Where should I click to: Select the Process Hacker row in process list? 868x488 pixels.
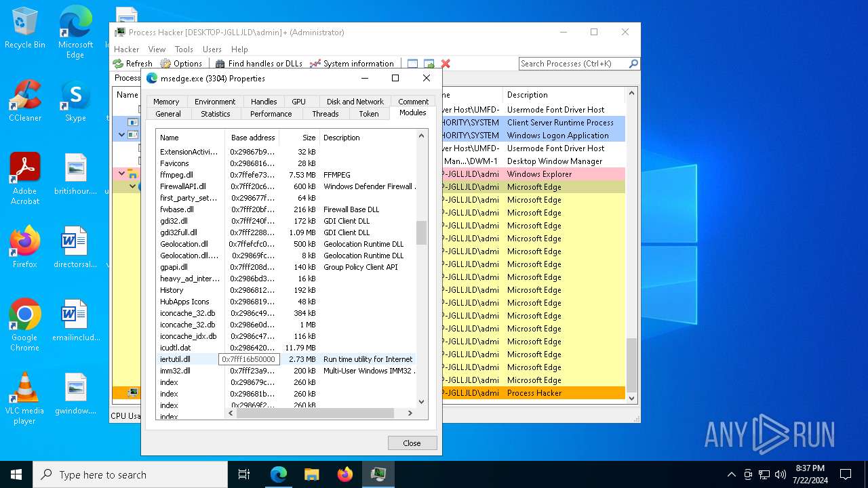tap(533, 393)
